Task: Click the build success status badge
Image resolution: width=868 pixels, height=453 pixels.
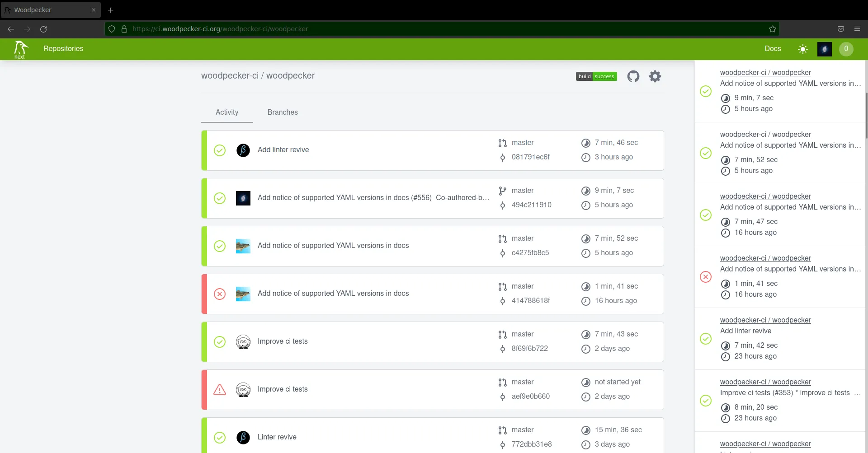Action: point(596,76)
